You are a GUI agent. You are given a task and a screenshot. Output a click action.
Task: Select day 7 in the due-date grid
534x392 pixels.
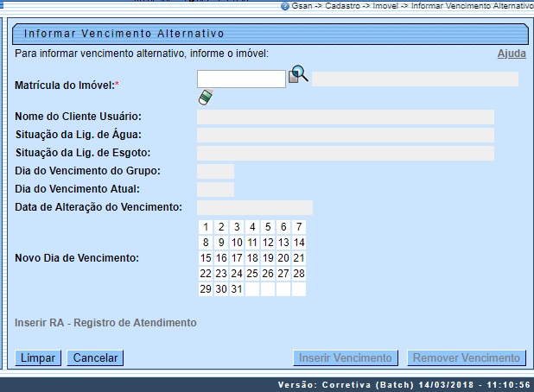coord(299,227)
